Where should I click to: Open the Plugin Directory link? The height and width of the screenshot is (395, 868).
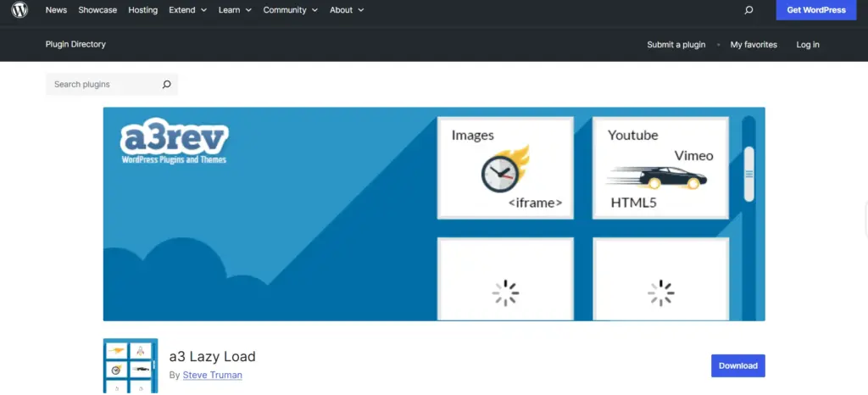click(75, 44)
